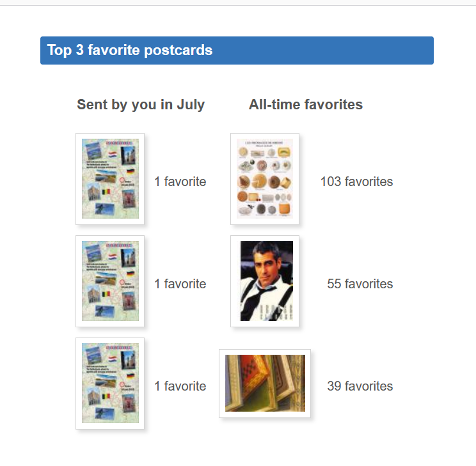Screen dimensions: 476x466
Task: Open the first July postcard thumbnail
Action: [110, 179]
